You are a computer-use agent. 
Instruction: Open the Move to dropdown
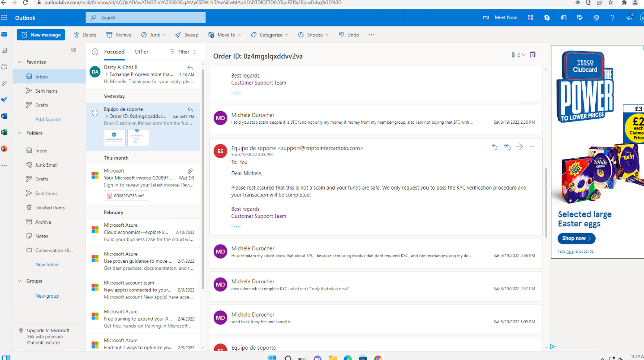[225, 35]
